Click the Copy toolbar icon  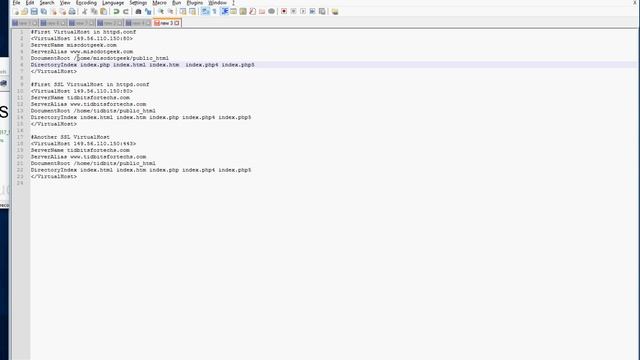[x=94, y=11]
